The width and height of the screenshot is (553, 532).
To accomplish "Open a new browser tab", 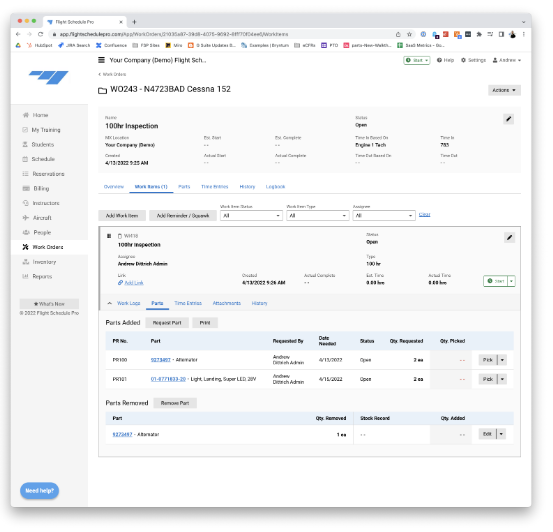I will (x=134, y=22).
